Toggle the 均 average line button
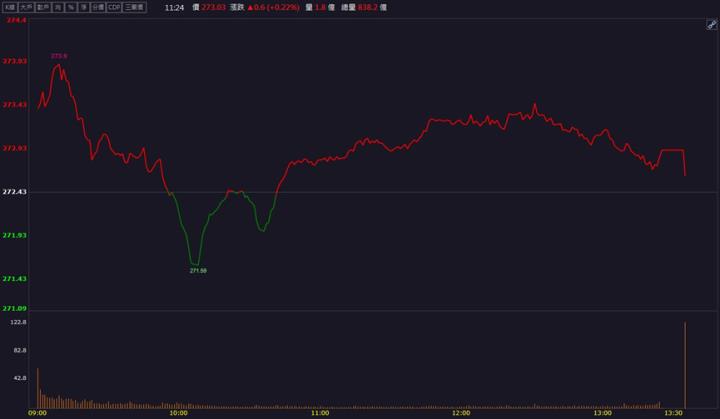 58,7
